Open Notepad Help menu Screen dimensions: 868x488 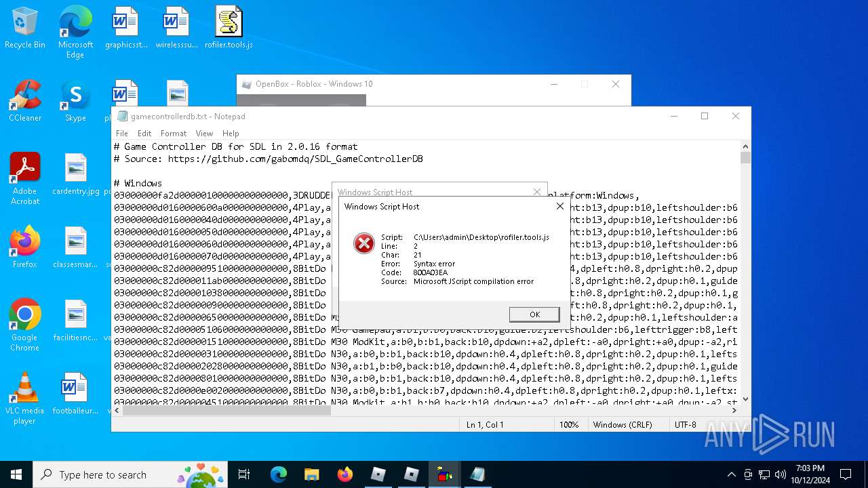[231, 134]
